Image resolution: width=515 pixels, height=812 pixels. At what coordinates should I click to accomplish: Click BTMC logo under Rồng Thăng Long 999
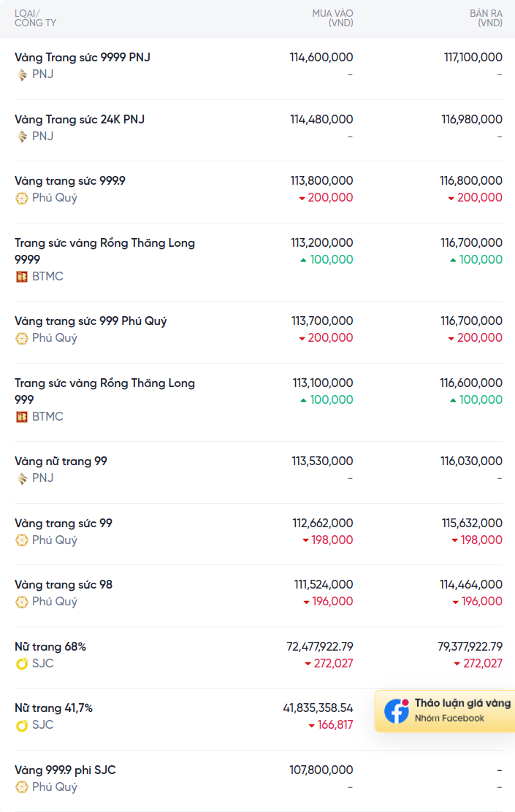pos(22,417)
